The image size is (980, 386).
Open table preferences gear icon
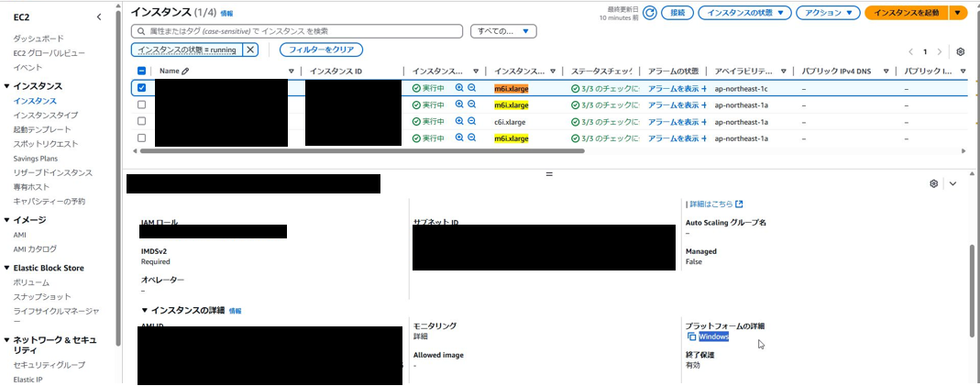[x=961, y=51]
